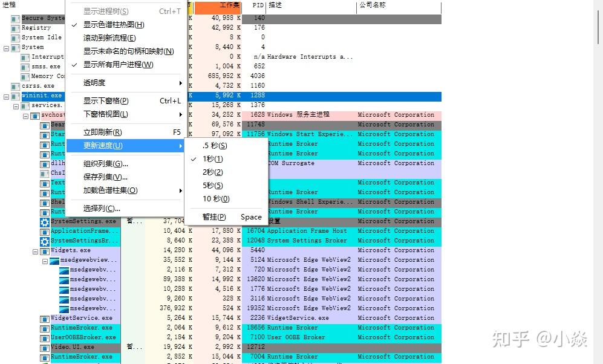The width and height of the screenshot is (603, 364).
Task: Click the Video.UI.exe process icon
Action: click(46, 347)
